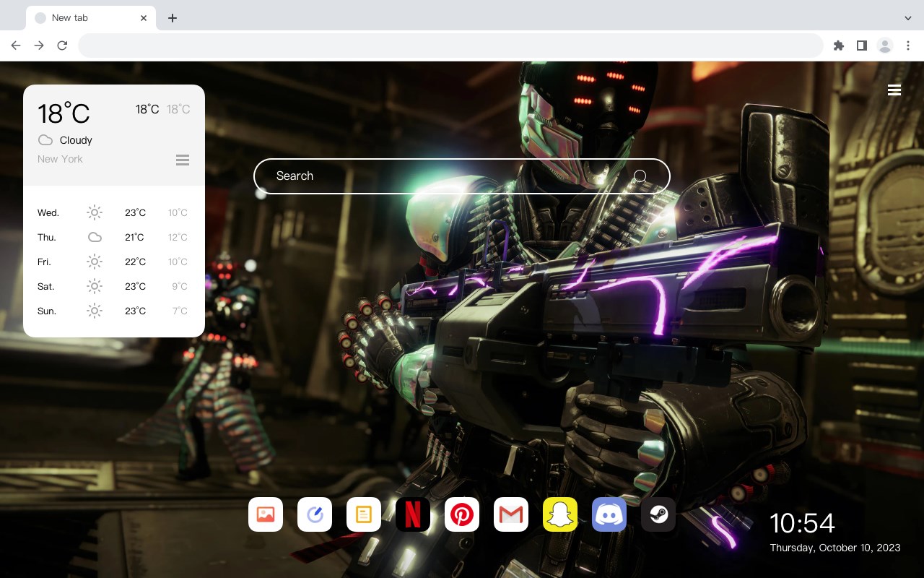Open the blue checkmark tasks shortcut
The width and height of the screenshot is (924, 578).
point(315,514)
